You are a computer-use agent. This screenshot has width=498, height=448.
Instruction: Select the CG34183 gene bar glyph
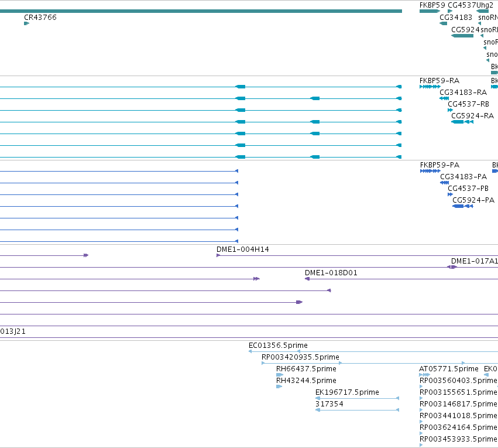tap(444, 23)
